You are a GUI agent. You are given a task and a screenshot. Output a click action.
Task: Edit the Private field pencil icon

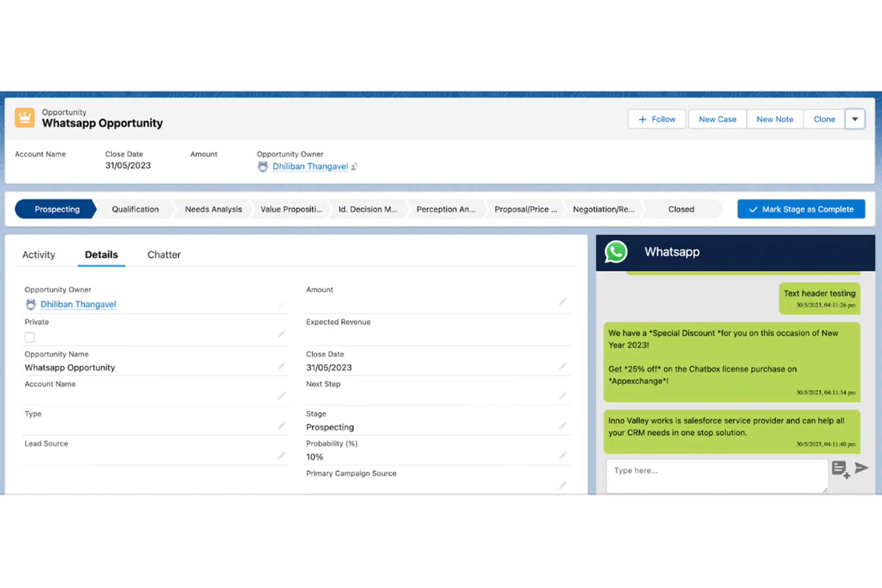tap(282, 334)
